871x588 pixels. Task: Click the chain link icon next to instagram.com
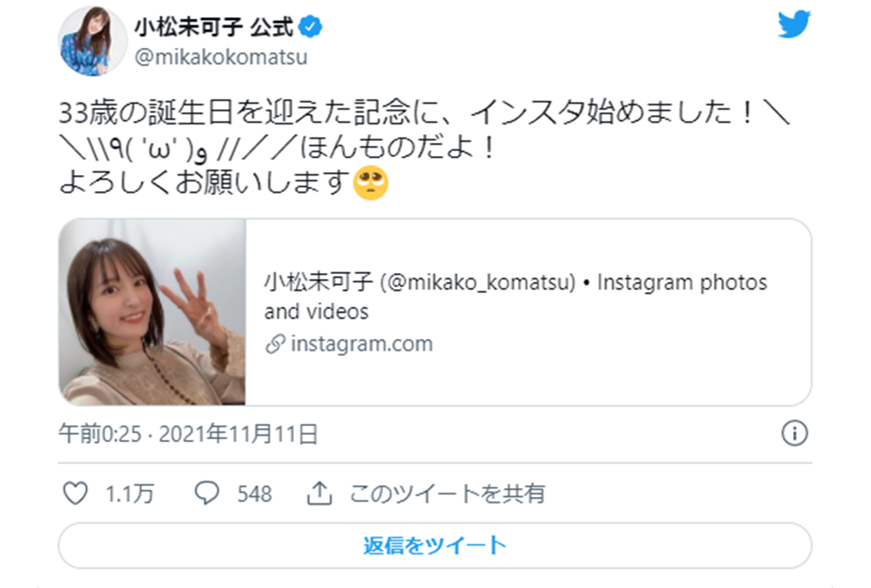point(275,343)
